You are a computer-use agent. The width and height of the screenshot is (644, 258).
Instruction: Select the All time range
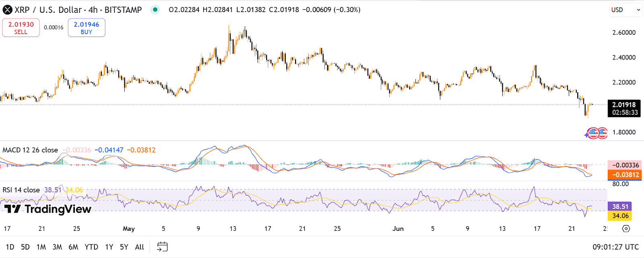140,247
